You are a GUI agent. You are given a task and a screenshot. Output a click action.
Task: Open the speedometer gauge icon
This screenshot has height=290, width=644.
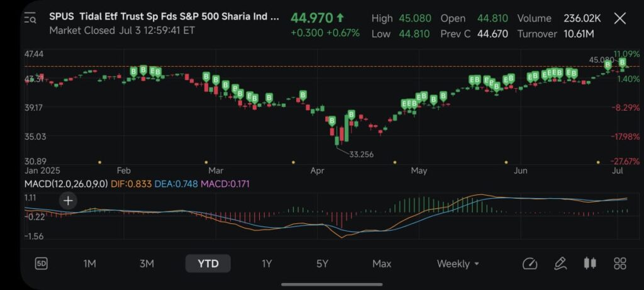coord(530,264)
